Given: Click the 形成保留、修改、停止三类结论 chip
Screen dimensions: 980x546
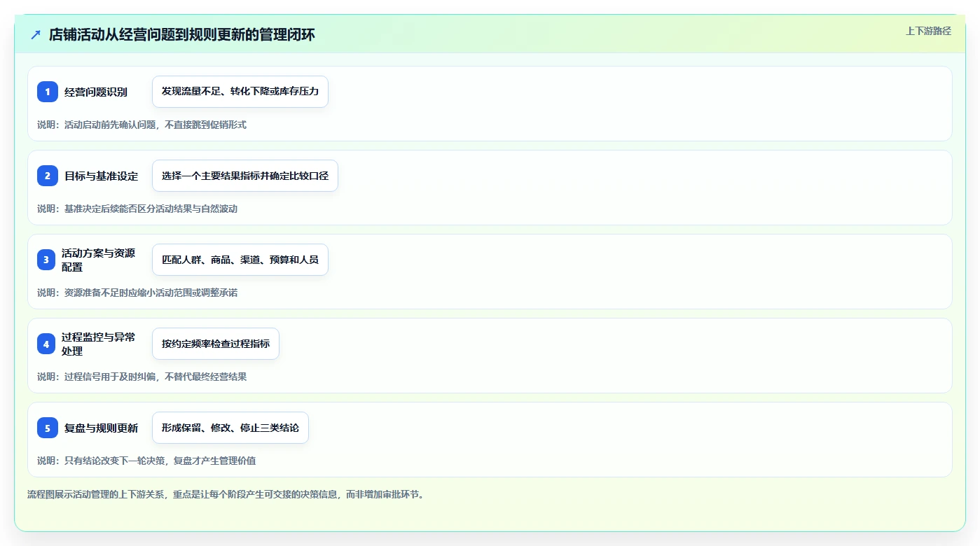Looking at the screenshot, I should point(230,428).
